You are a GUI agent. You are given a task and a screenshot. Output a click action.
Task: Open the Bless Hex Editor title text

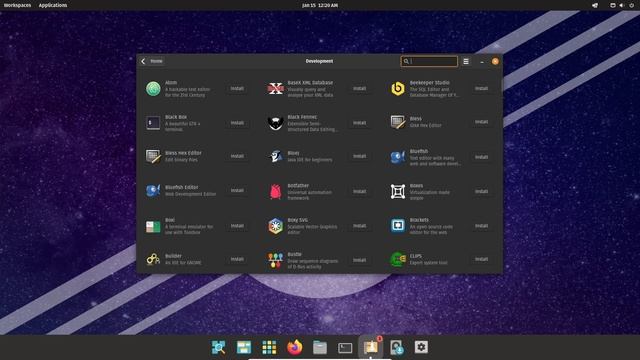(183, 153)
